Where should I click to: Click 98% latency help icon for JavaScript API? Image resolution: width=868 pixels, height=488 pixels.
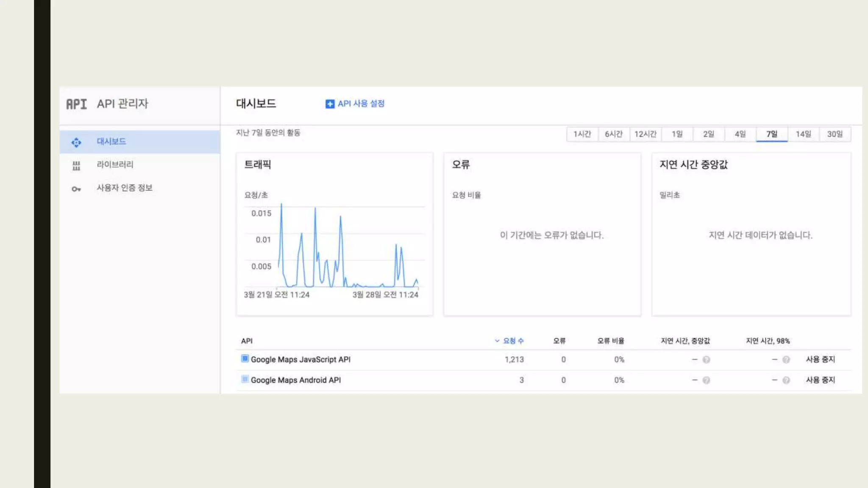786,360
